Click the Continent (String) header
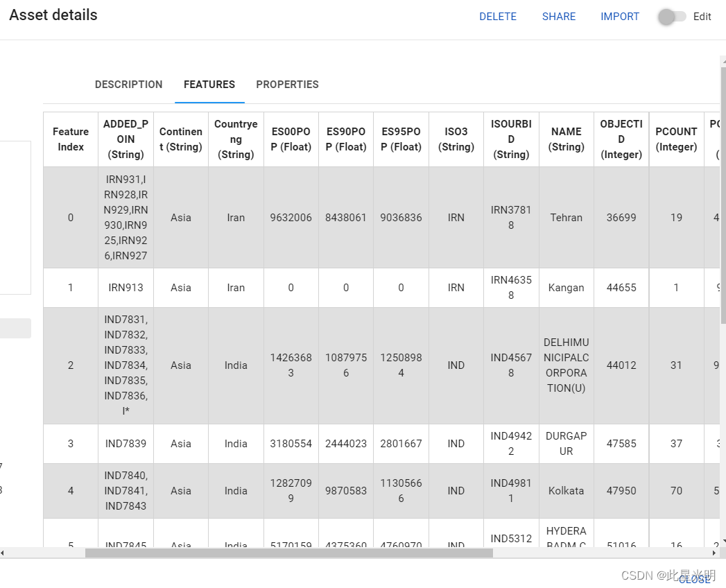Image resolution: width=726 pixels, height=588 pixels. point(180,139)
